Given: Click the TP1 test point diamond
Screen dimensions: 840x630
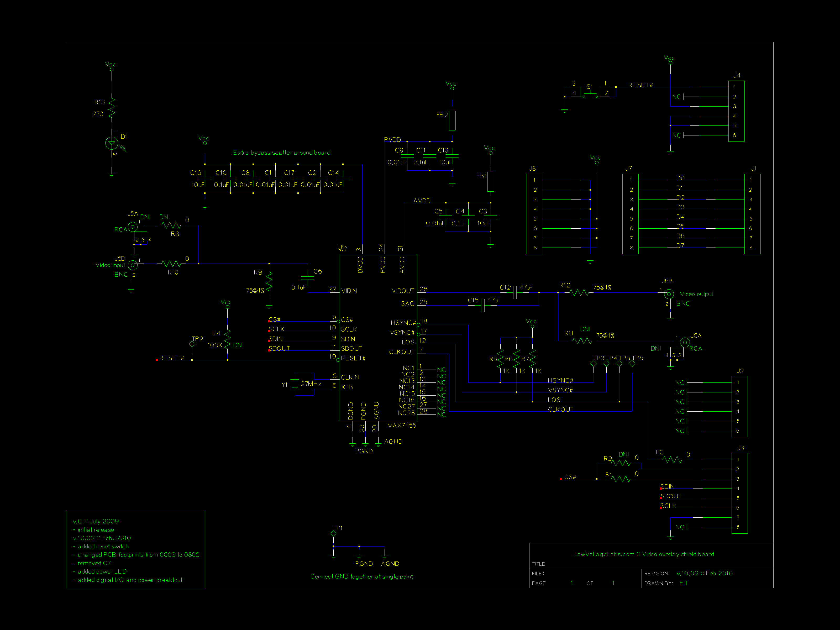Looking at the screenshot, I should coord(333,534).
